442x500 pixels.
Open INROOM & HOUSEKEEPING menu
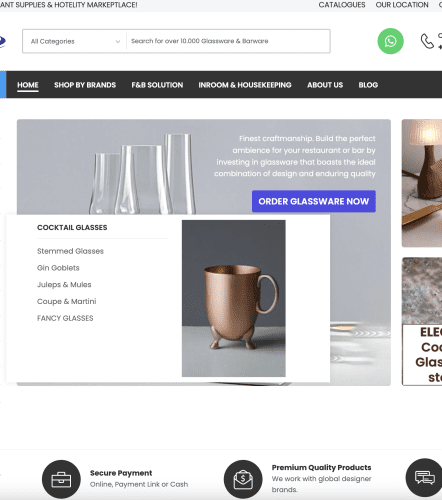pyautogui.click(x=245, y=85)
